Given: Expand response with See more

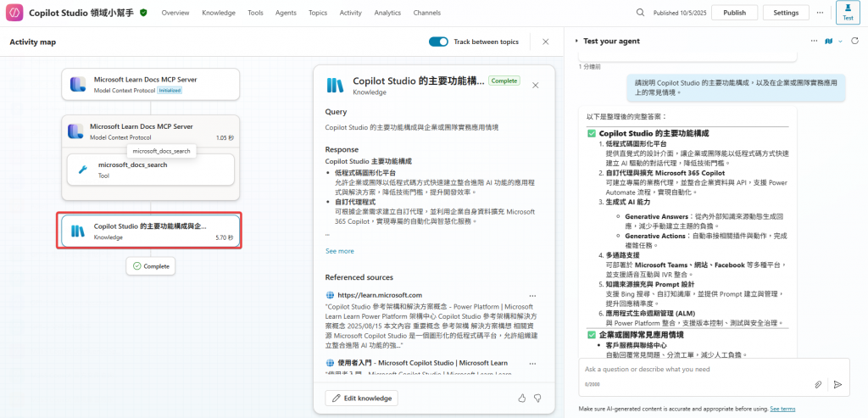Looking at the screenshot, I should (x=339, y=251).
